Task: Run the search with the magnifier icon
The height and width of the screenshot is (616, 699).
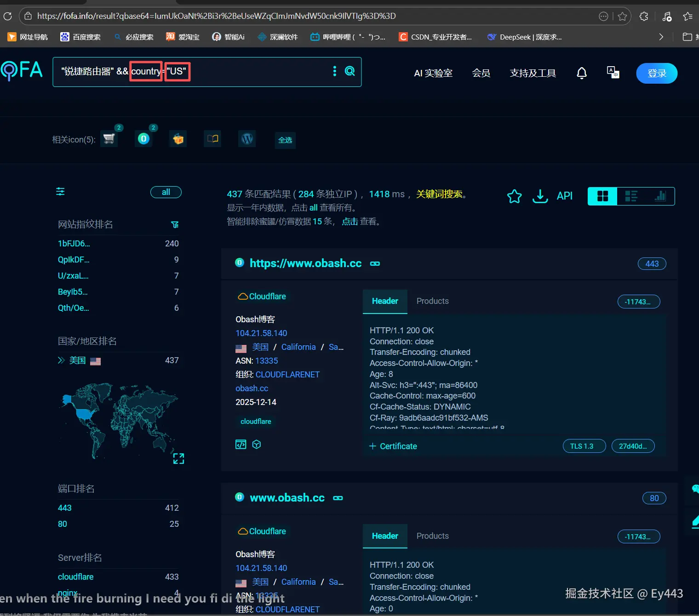Action: pyautogui.click(x=350, y=71)
